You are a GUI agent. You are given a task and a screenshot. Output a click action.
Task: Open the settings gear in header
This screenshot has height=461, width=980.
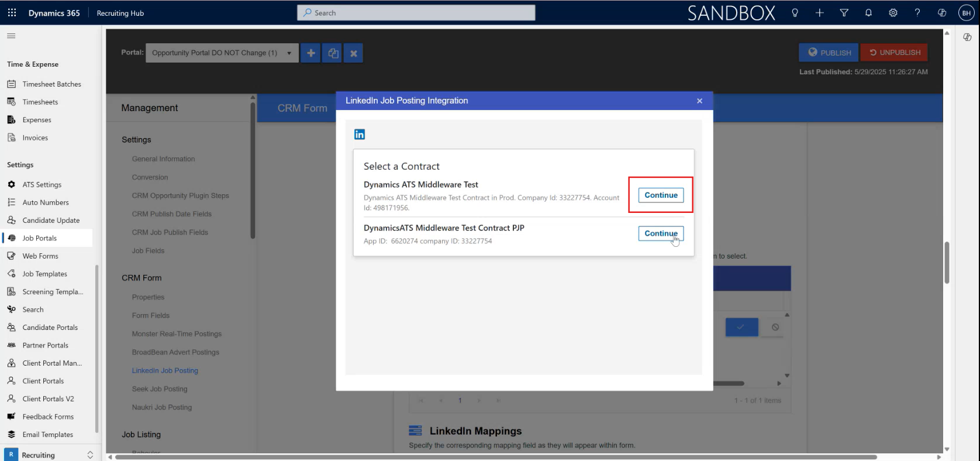[893, 13]
